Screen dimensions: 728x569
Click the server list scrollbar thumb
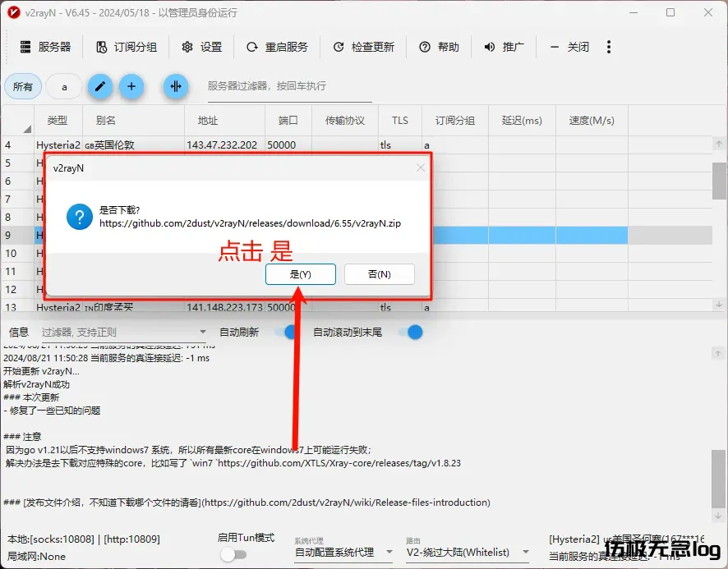pyautogui.click(x=719, y=181)
